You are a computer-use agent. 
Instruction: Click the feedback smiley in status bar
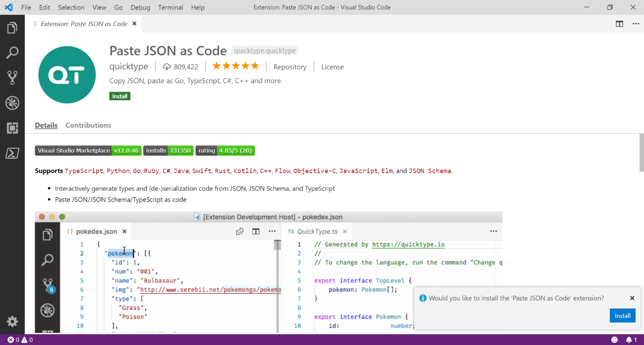pos(614,340)
